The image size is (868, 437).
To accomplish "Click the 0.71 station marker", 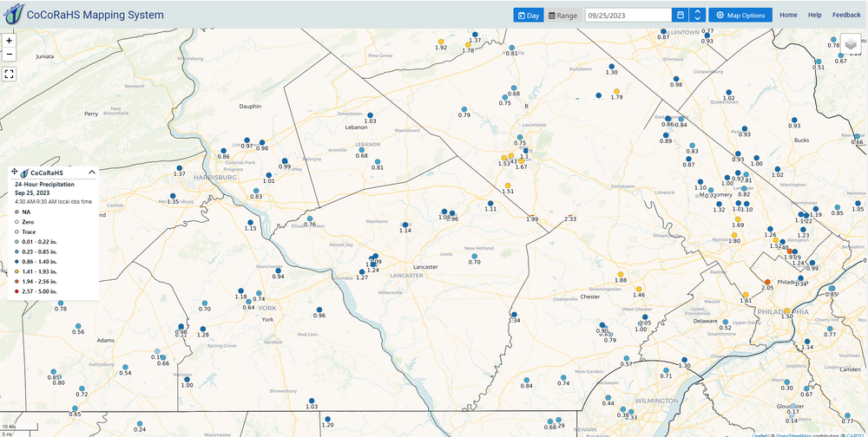I will click(x=666, y=370).
